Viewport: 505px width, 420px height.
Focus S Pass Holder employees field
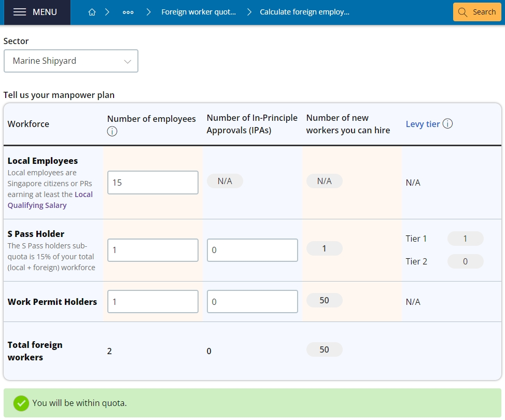pyautogui.click(x=152, y=250)
